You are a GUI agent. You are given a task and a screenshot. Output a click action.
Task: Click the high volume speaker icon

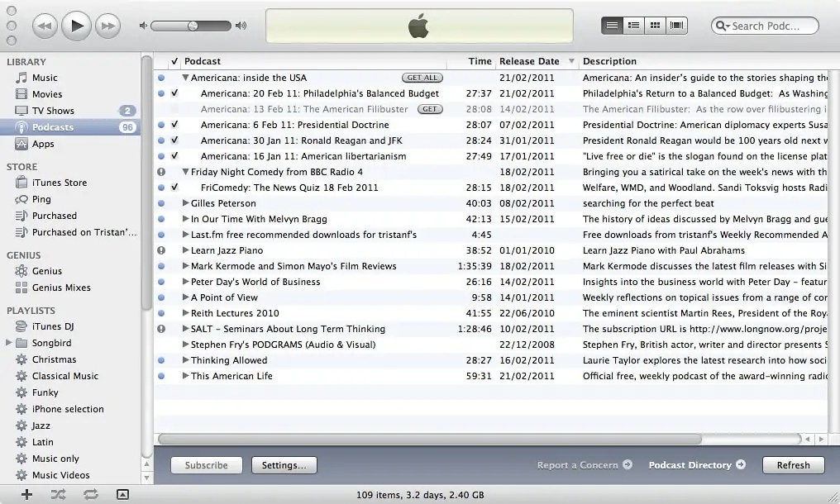coord(241,26)
